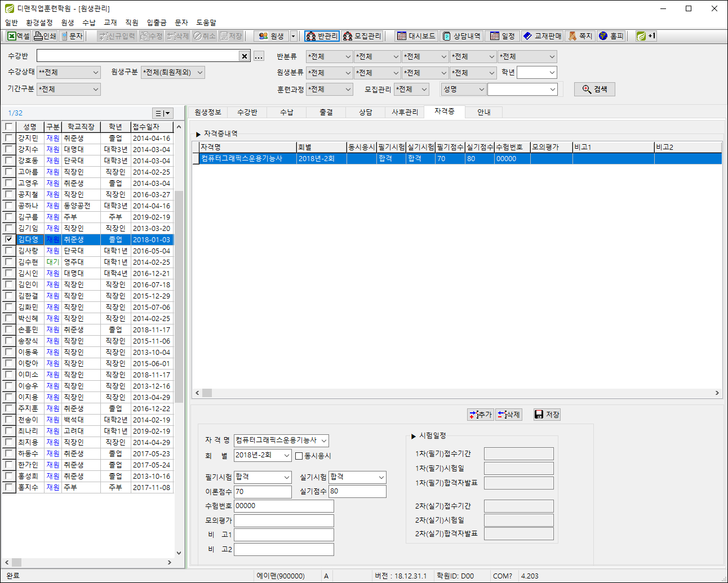
Task: Click the 원생 student toolbar icon
Action: pyautogui.click(x=272, y=36)
